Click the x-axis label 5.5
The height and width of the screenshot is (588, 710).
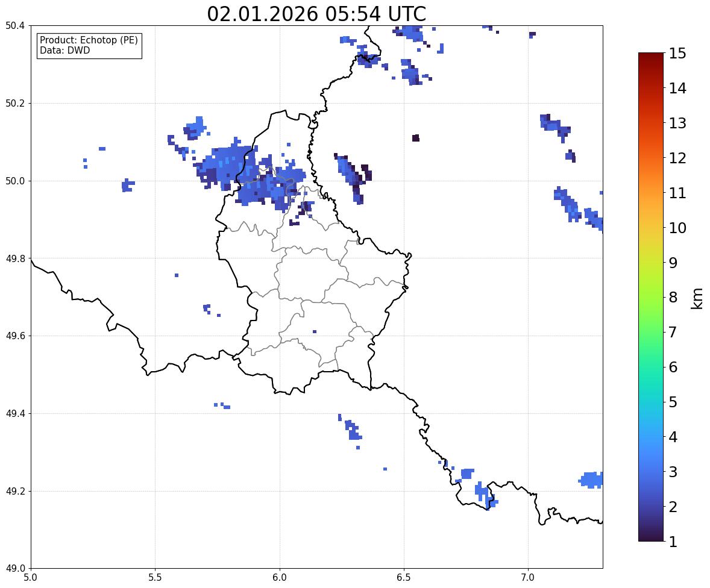coord(156,578)
